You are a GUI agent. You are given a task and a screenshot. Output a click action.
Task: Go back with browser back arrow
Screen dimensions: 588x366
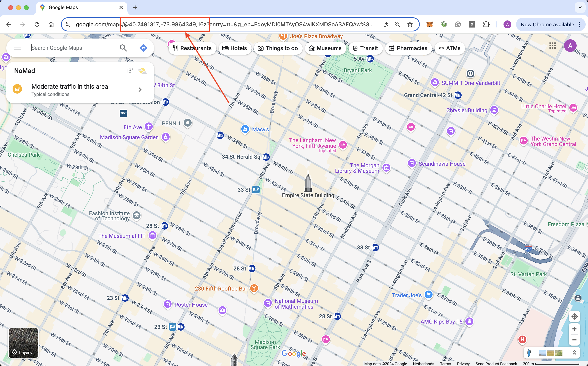(x=9, y=24)
